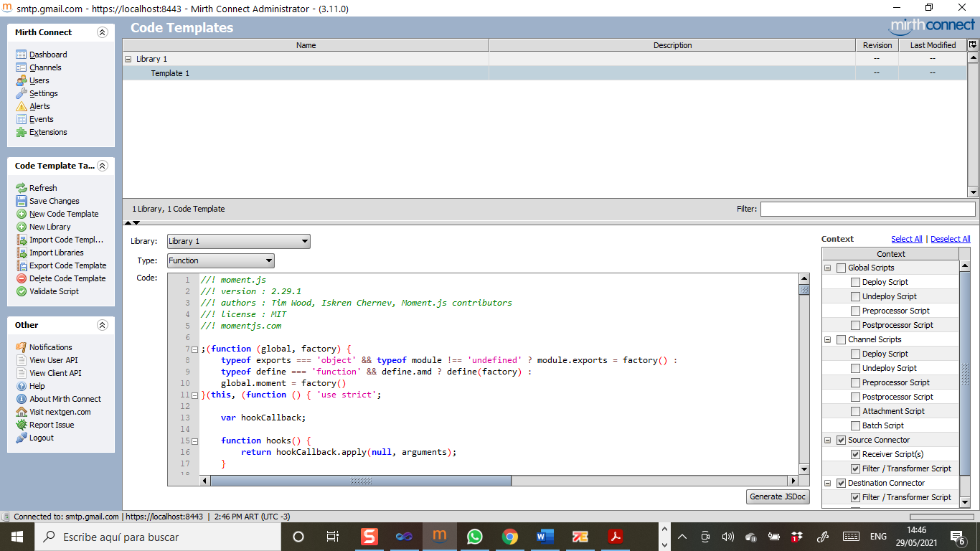Click the Logout icon
The width and height of the screenshot is (980, 551).
point(22,438)
